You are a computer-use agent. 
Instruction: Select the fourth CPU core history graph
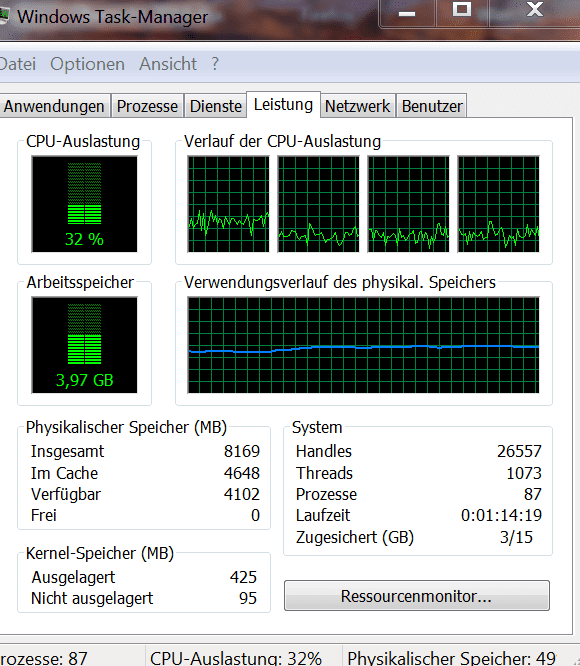tap(498, 204)
